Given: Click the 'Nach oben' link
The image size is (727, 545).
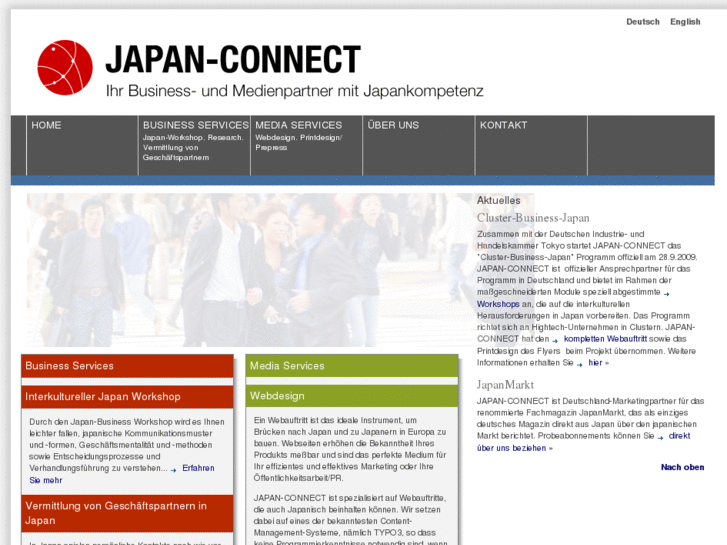Looking at the screenshot, I should point(682,467).
